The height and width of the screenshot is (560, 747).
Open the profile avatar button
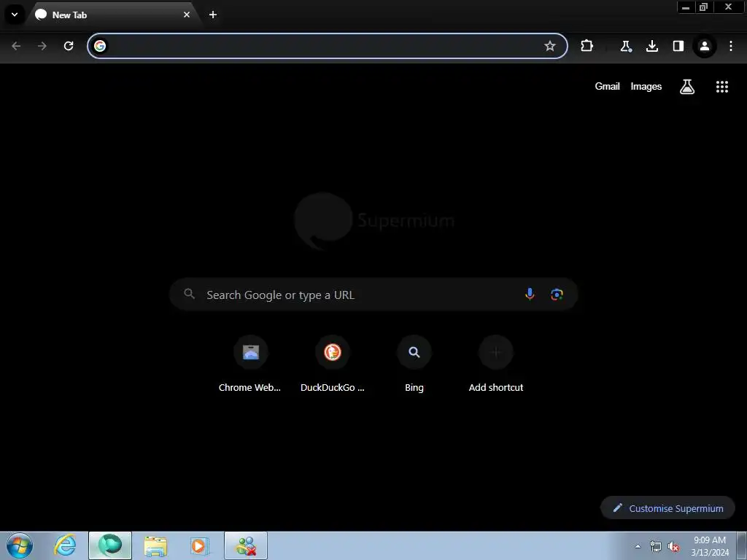pos(705,46)
